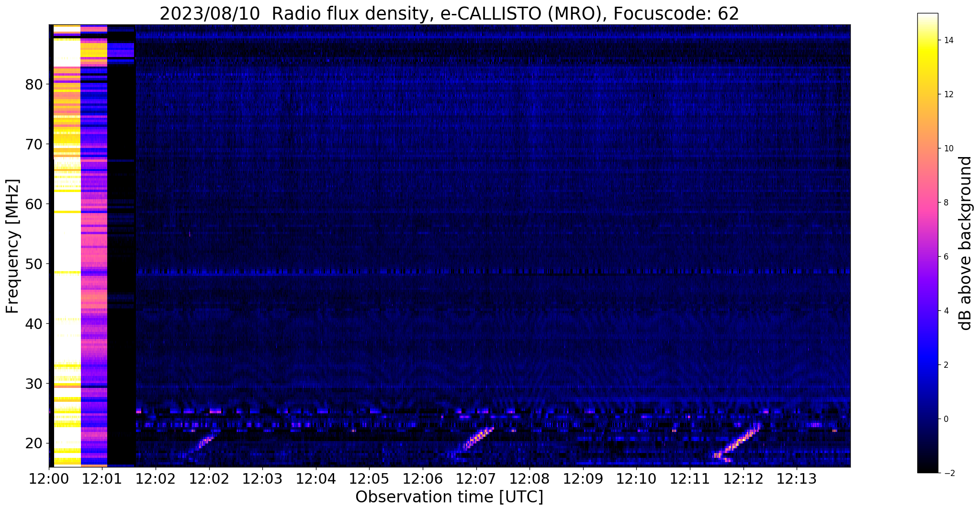Click the 12:08 time tick label

pyautogui.click(x=529, y=478)
